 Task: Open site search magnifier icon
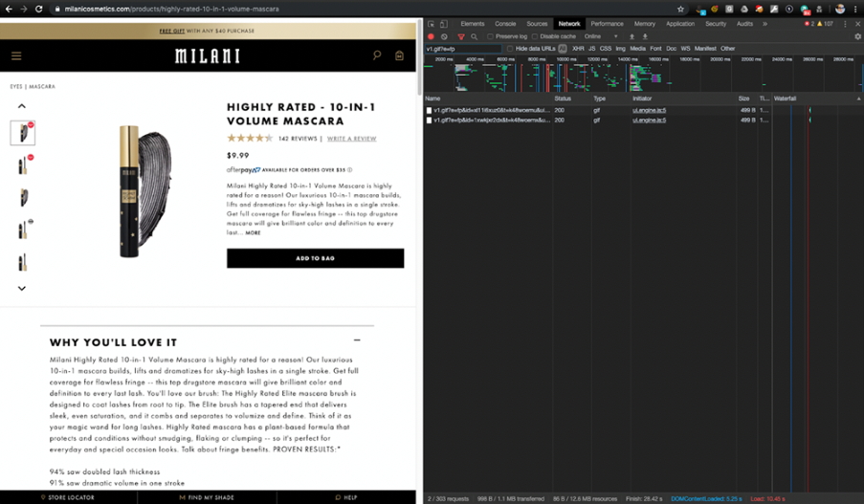[377, 55]
